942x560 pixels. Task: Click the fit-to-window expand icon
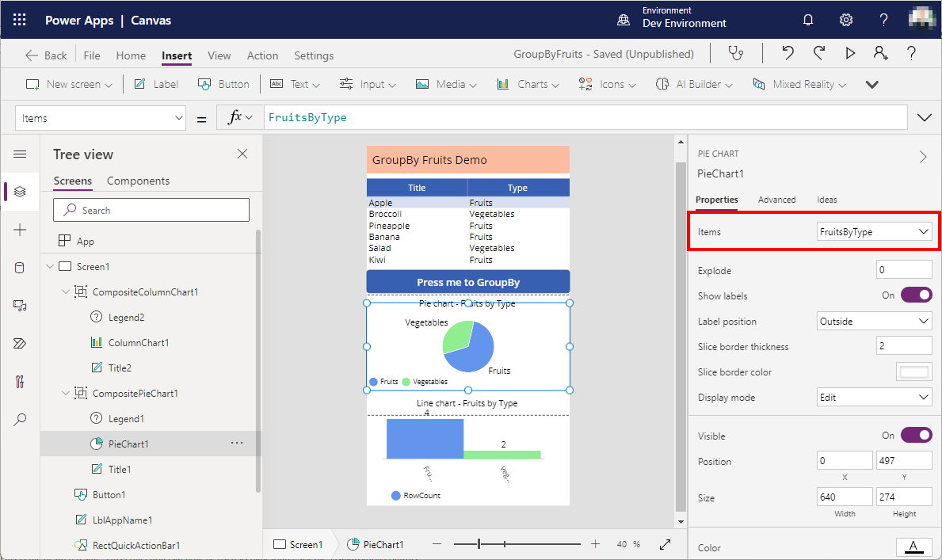pyautogui.click(x=666, y=544)
